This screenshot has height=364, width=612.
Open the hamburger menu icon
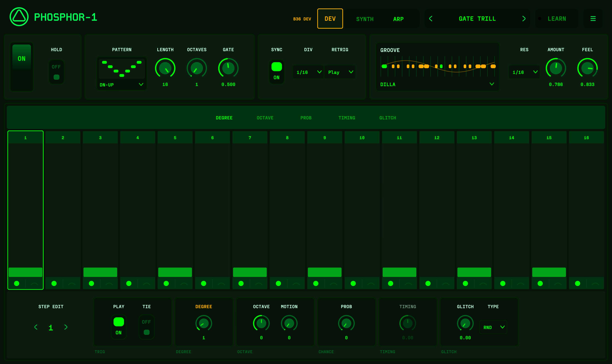pos(593,19)
